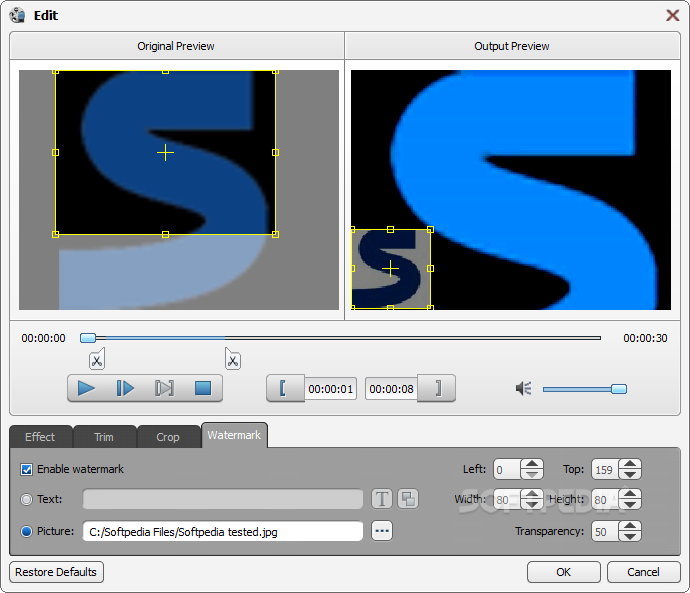
Task: Click the Original Preview header
Action: coord(176,46)
